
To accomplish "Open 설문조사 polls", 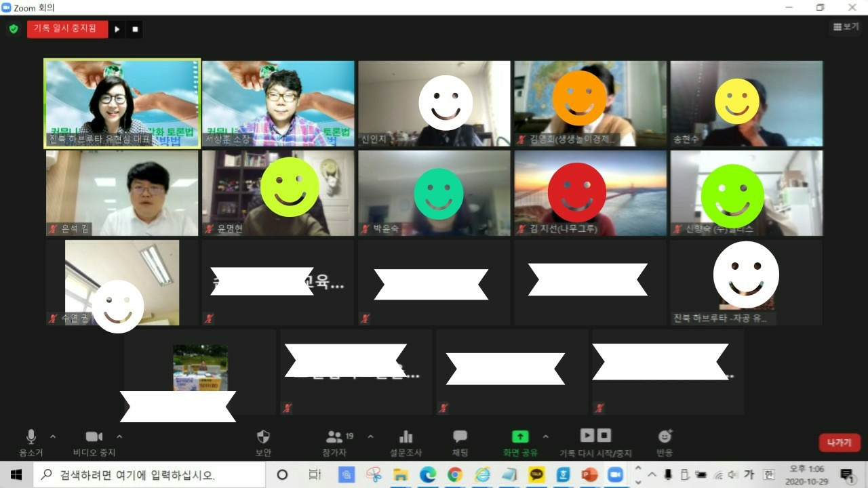I will (406, 443).
